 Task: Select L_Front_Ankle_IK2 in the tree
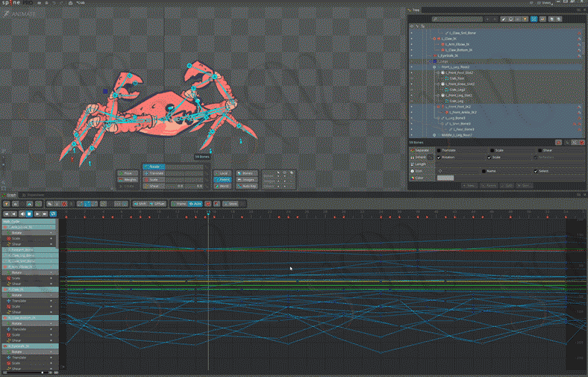click(463, 112)
